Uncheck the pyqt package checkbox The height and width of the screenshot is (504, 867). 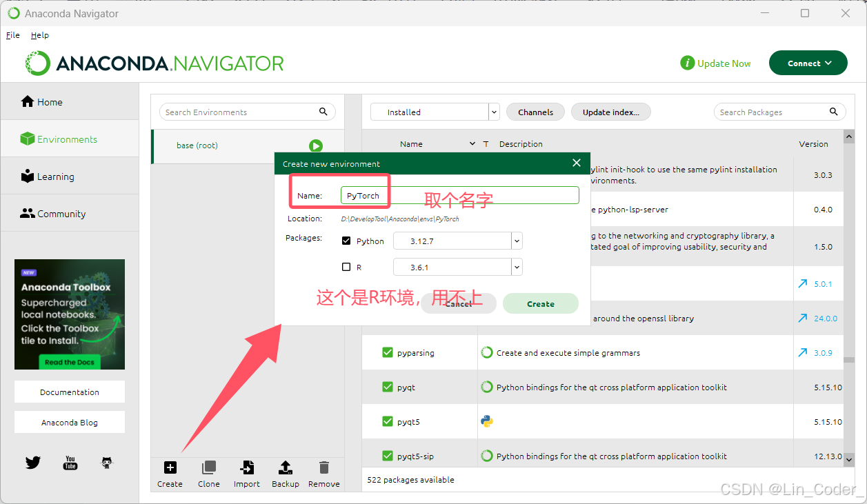click(388, 387)
